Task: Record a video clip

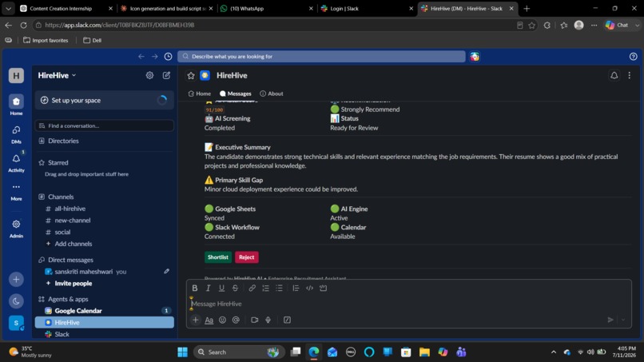Action: [255, 320]
